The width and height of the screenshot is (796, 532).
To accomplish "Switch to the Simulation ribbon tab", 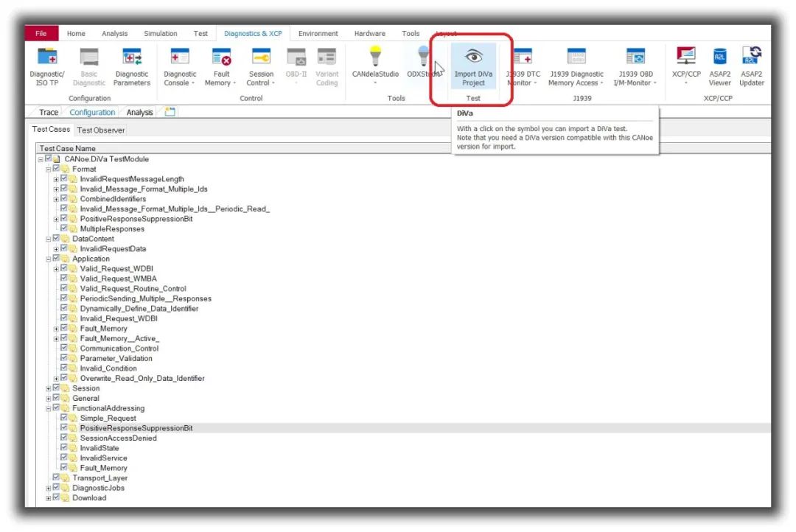I will click(161, 33).
